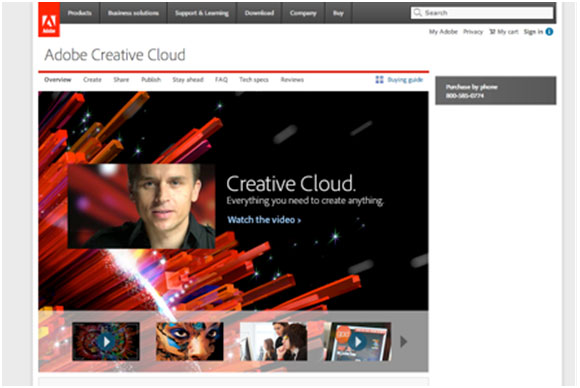
Task: Click the Creative Cloud hero title
Action: tap(291, 183)
